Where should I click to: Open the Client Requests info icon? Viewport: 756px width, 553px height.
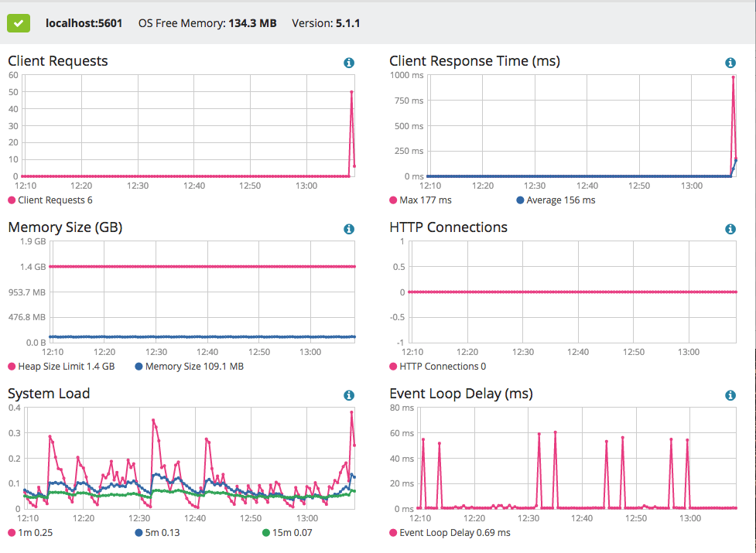pos(349,63)
